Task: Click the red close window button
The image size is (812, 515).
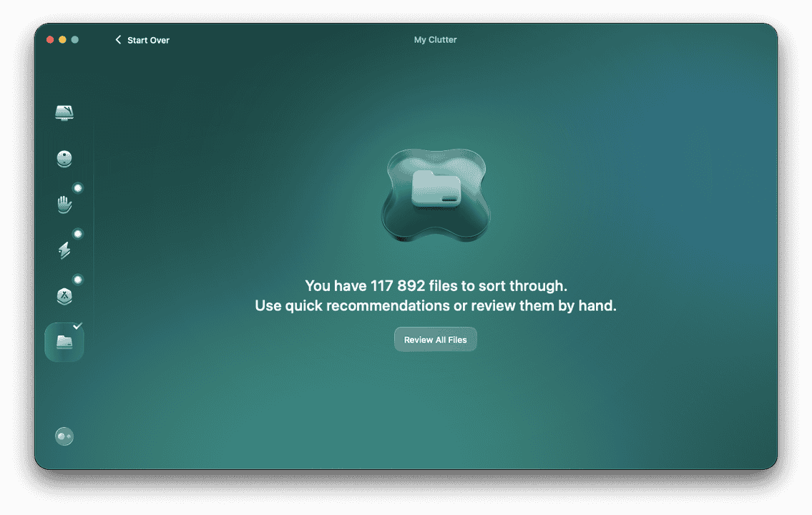Action: pos(49,41)
